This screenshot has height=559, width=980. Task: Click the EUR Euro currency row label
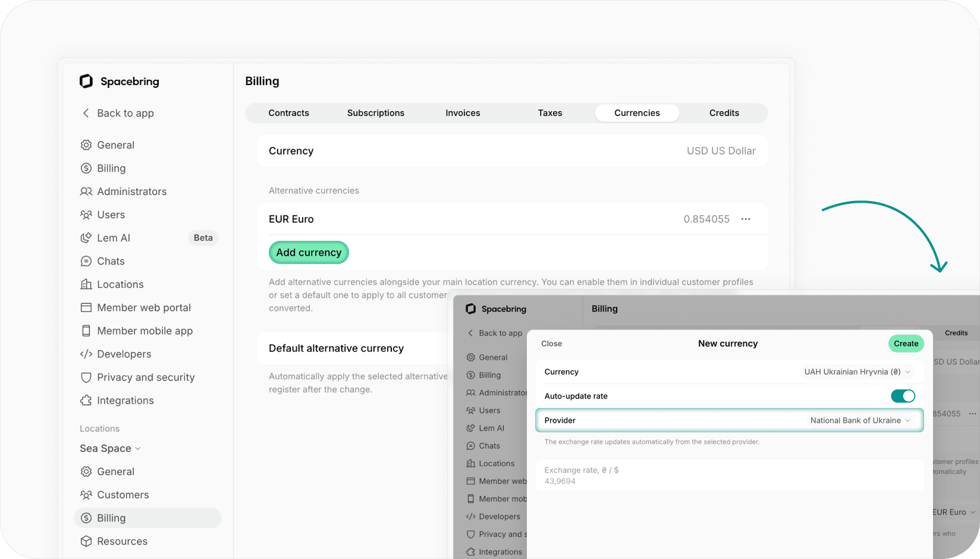coord(291,219)
